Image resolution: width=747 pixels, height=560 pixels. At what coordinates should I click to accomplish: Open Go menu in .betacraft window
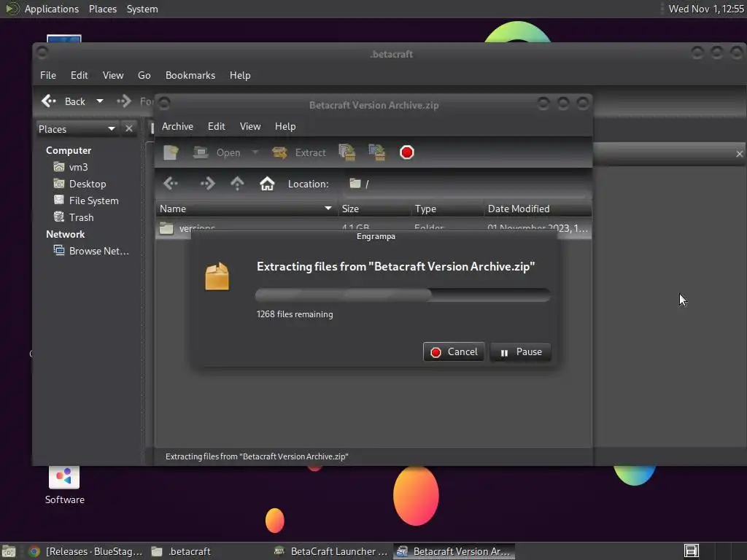click(x=144, y=75)
